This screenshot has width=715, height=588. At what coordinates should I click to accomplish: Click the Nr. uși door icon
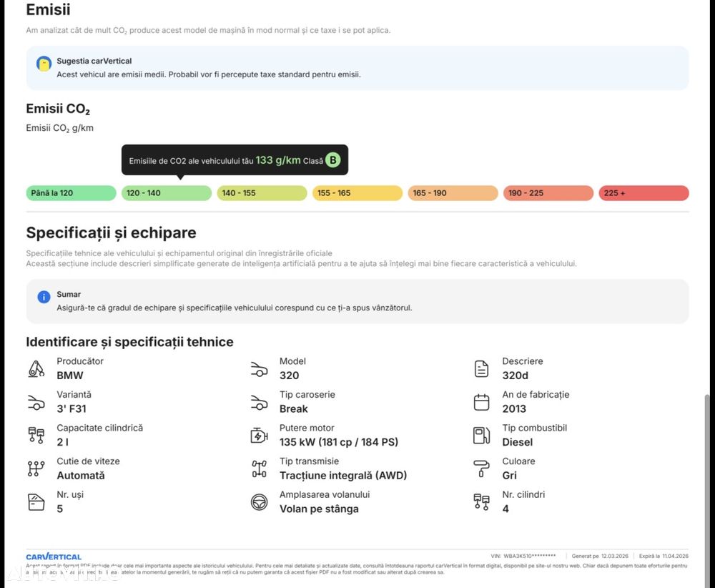coord(36,501)
